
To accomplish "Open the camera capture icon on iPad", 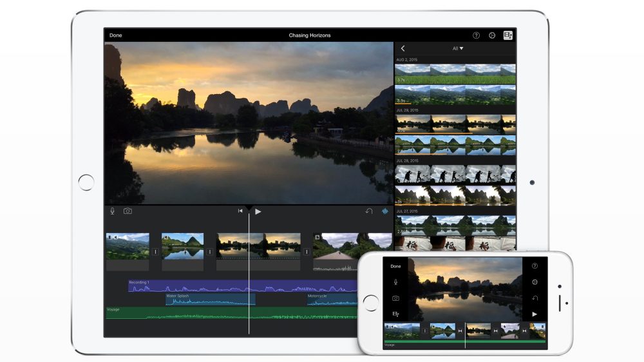I will (x=128, y=211).
